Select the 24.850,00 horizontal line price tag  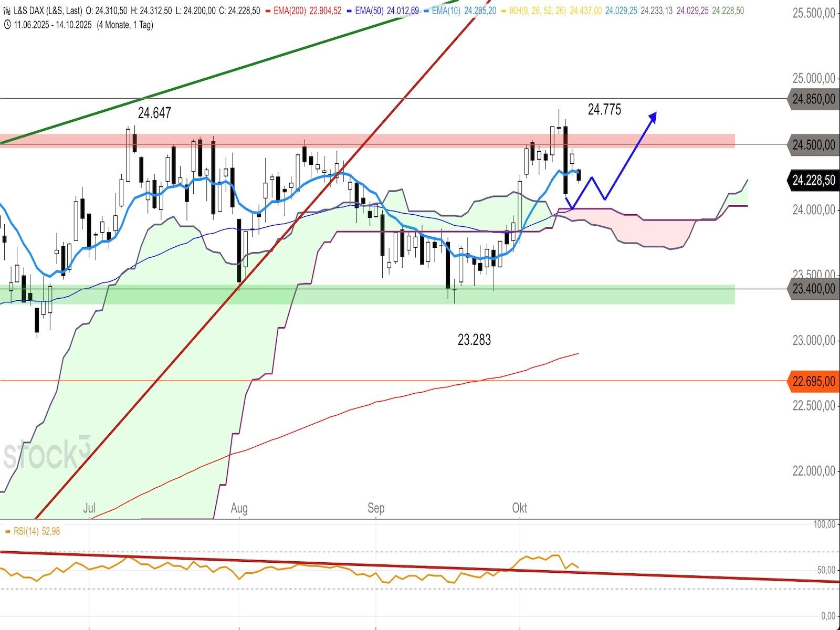pyautogui.click(x=813, y=99)
